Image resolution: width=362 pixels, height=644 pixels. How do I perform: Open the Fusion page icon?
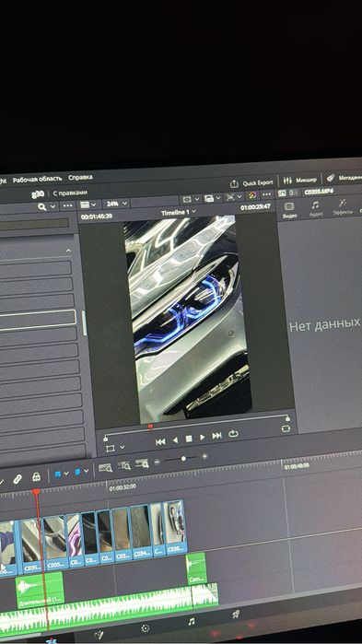(x=99, y=635)
